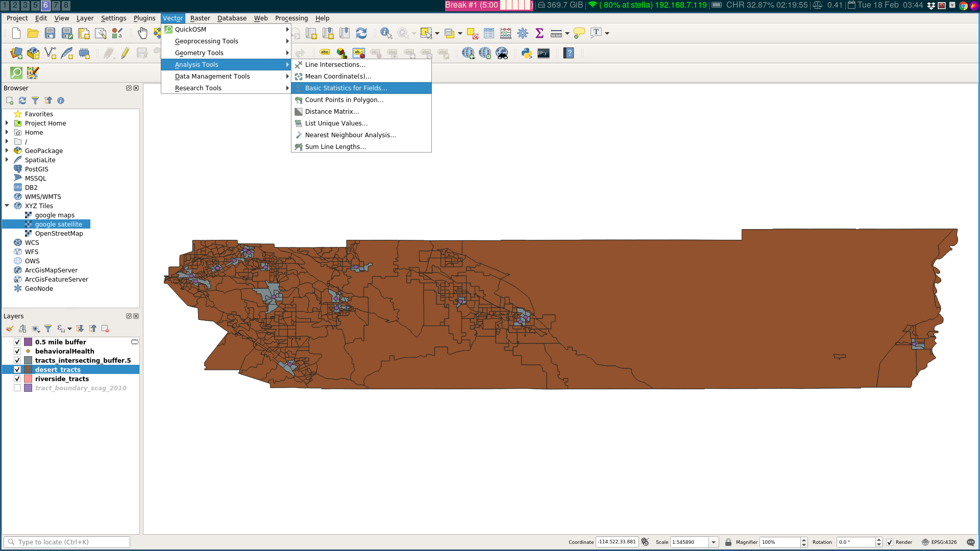Click the Pan Map hand tool
Screen dimensions: 980x551
coord(142,33)
